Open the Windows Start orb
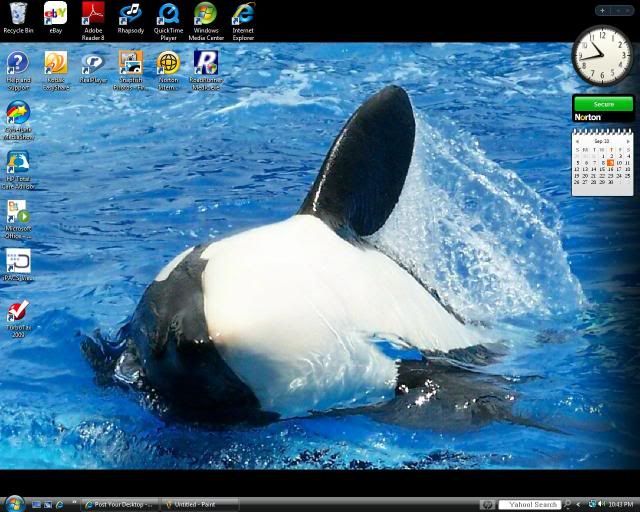 click(15, 504)
